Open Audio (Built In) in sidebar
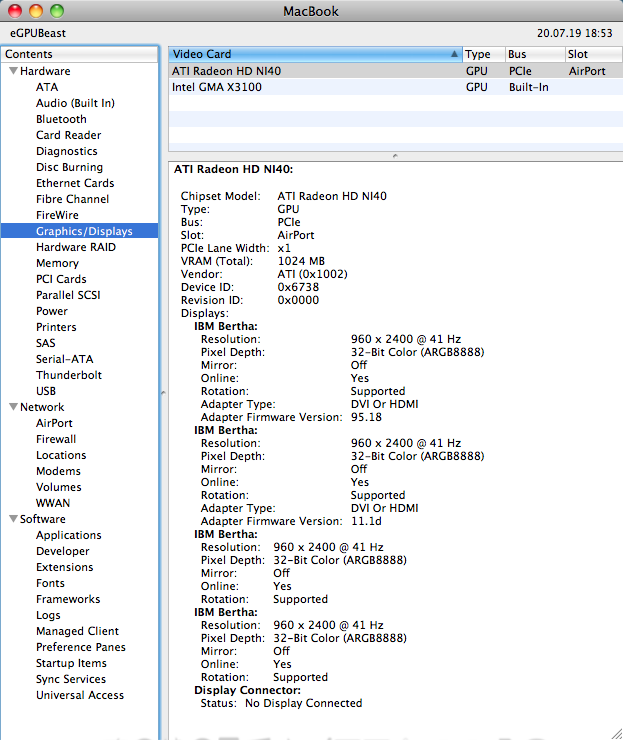This screenshot has height=740, width=623. (75, 103)
